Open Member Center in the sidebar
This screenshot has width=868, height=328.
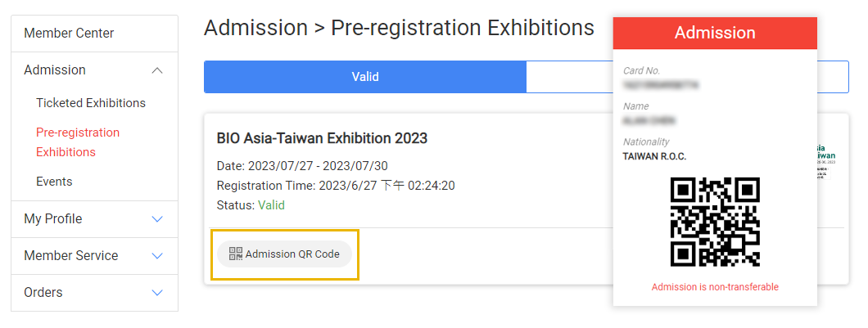69,34
